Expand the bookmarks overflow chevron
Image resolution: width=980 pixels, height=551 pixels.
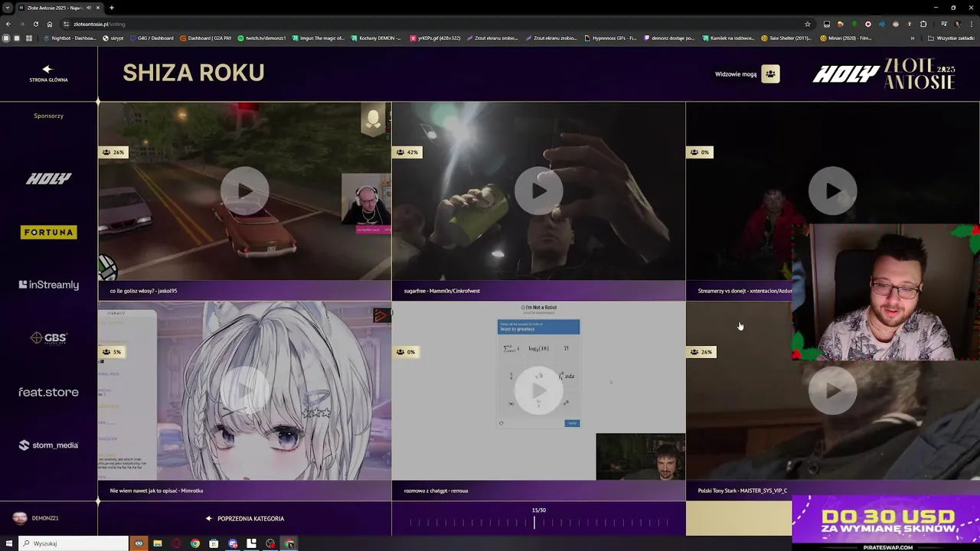pyautogui.click(x=912, y=37)
